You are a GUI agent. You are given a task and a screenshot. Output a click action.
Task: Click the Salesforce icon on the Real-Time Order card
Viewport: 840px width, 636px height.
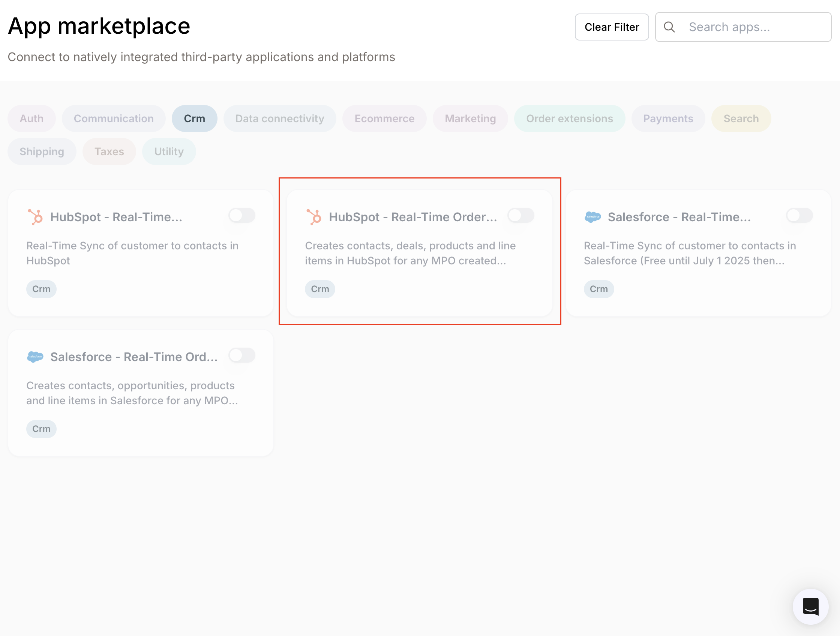coord(35,356)
